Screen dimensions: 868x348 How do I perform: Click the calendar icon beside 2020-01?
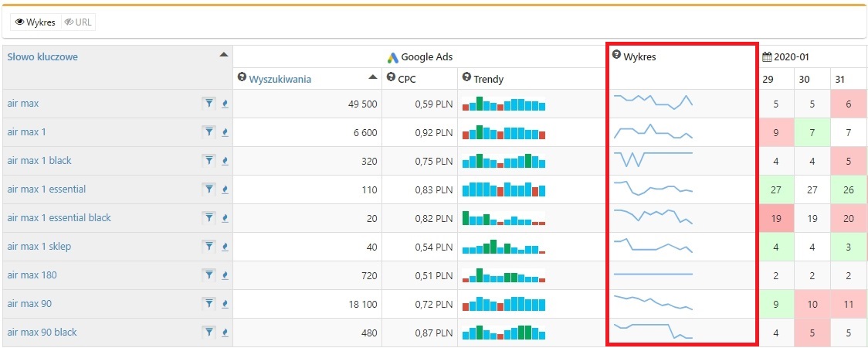point(767,56)
